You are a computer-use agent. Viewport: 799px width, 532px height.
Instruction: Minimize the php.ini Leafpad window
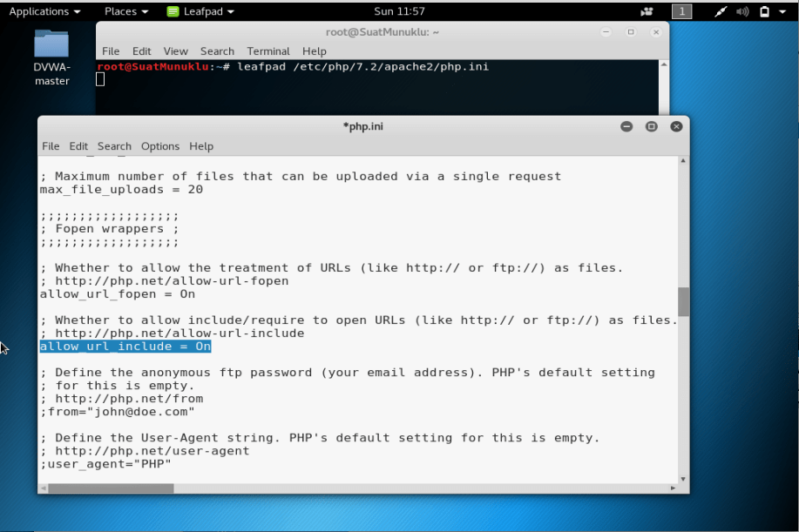(626, 126)
